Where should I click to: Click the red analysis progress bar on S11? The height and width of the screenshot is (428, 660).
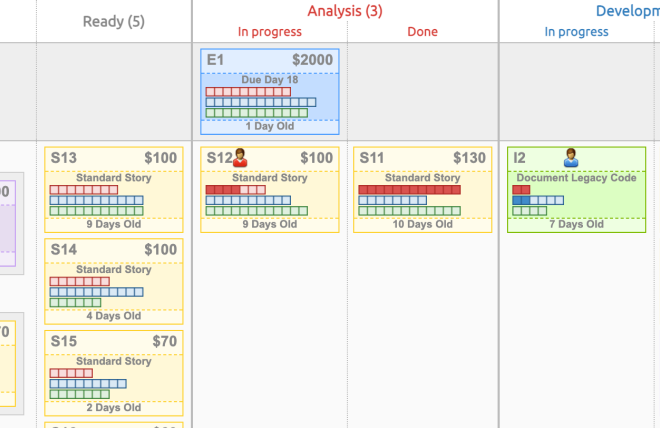[409, 189]
